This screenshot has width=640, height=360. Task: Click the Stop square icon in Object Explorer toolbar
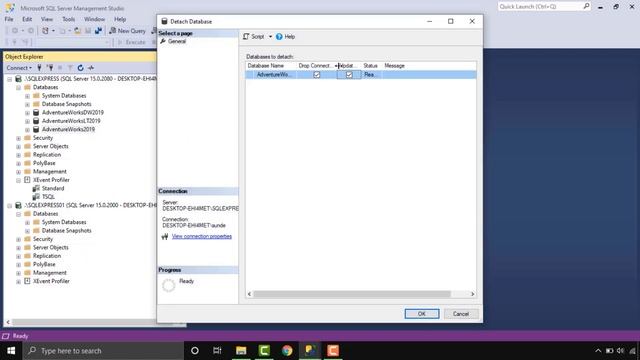60,68
